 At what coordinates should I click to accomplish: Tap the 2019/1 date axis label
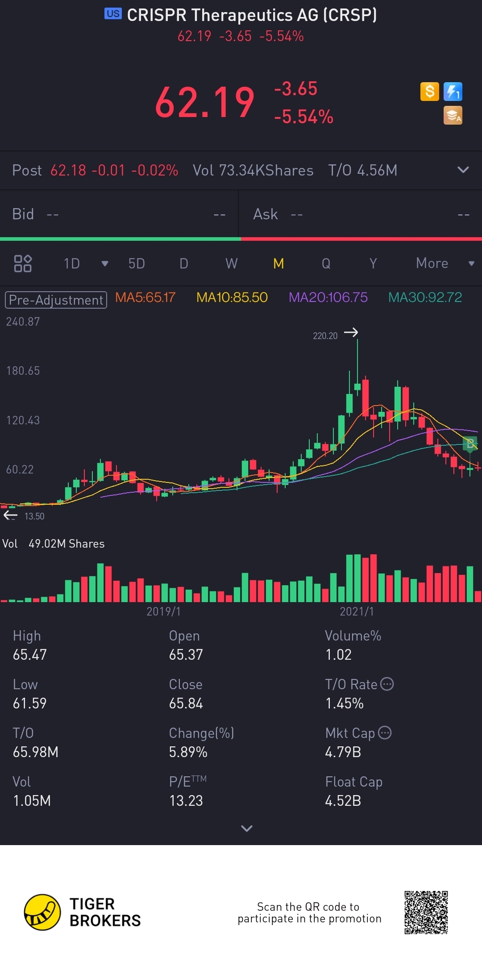click(x=164, y=611)
